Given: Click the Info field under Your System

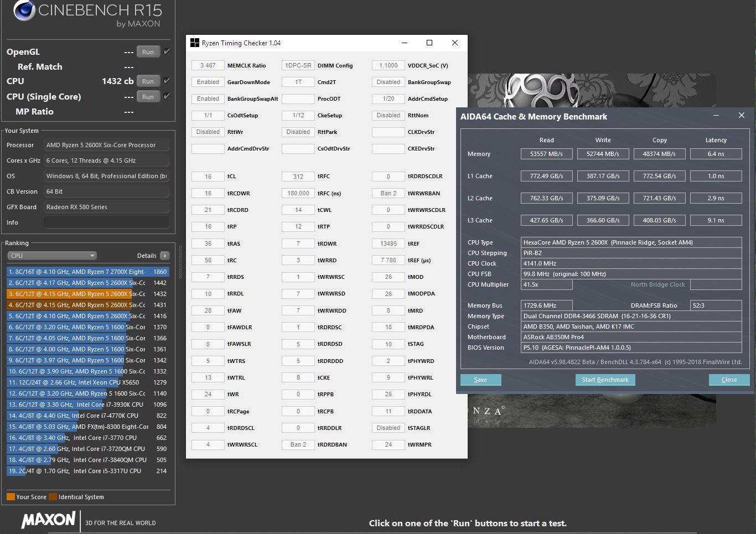Looking at the screenshot, I should pos(106,222).
